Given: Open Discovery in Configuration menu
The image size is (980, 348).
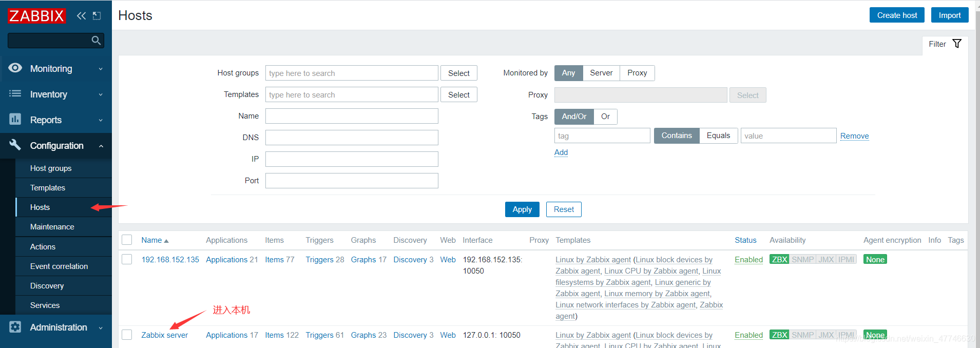Looking at the screenshot, I should (64, 286).
